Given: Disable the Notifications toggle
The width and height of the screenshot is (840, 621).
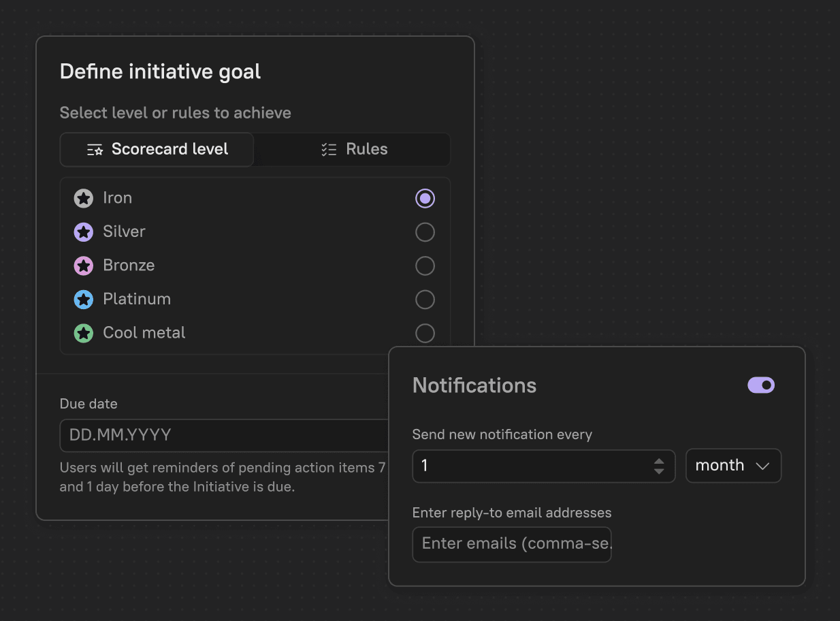Looking at the screenshot, I should pos(760,385).
